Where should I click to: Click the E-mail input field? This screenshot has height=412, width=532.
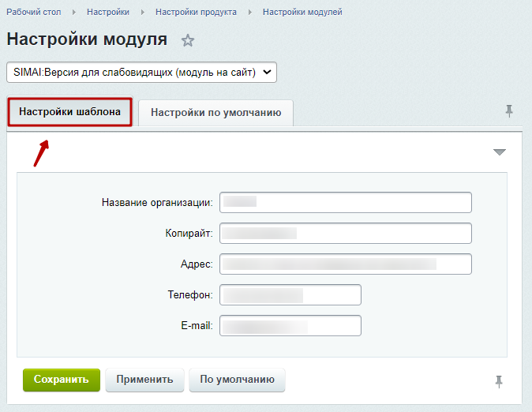coord(290,326)
